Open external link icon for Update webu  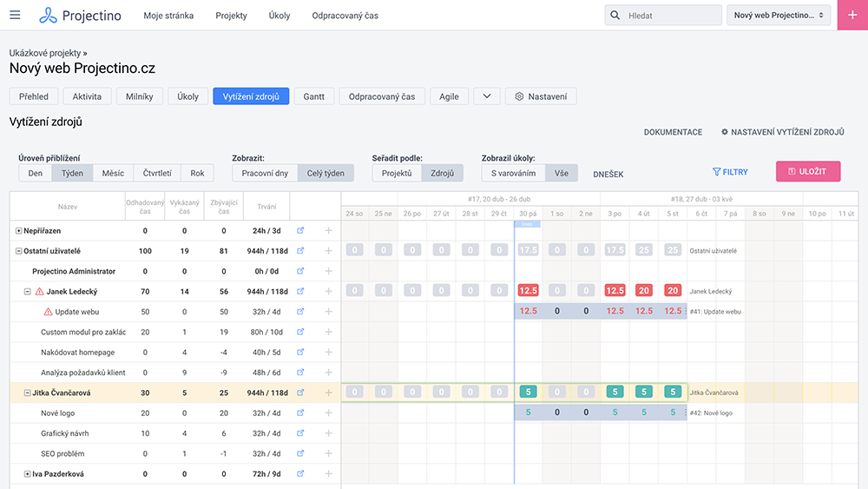(300, 312)
